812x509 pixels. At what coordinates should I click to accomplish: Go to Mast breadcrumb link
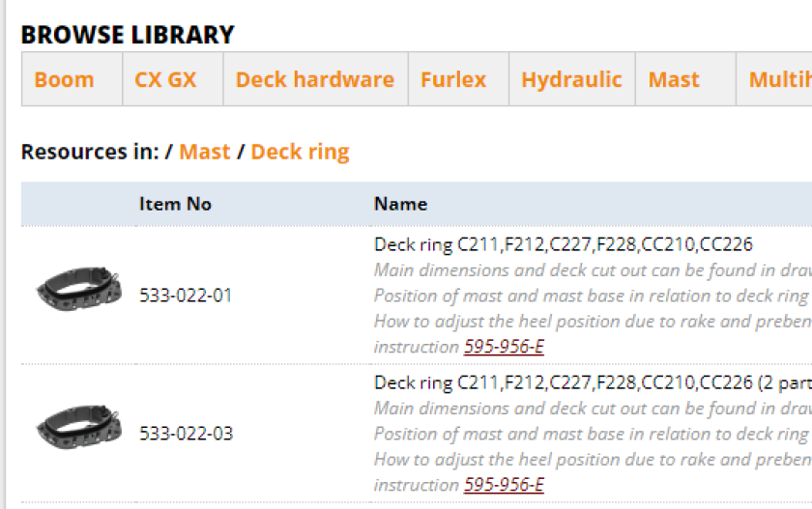coord(205,152)
